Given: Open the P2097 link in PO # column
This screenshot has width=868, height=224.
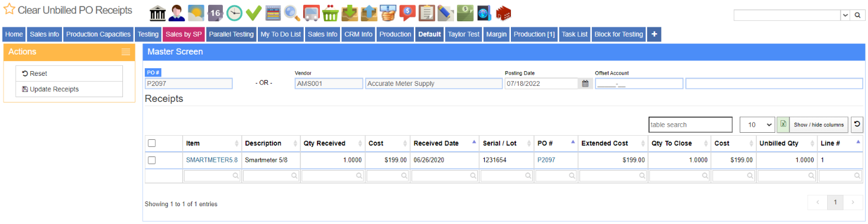Looking at the screenshot, I should 546,160.
